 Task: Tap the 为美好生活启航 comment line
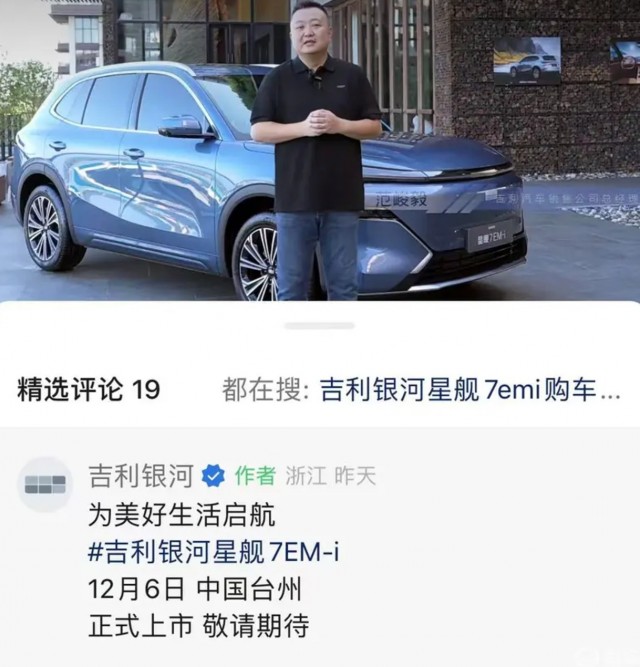[182, 515]
